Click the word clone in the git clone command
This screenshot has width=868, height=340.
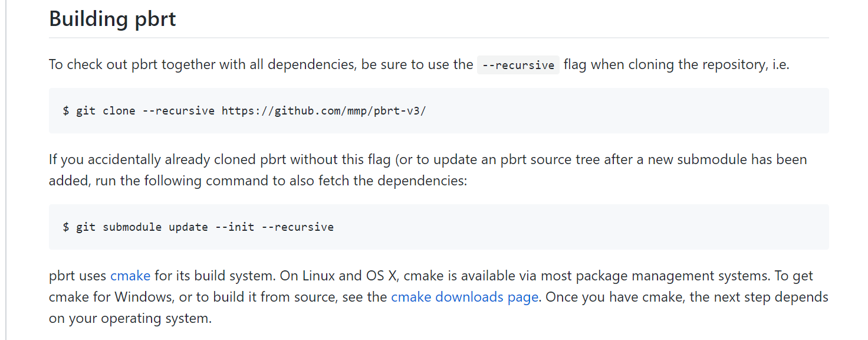click(119, 111)
